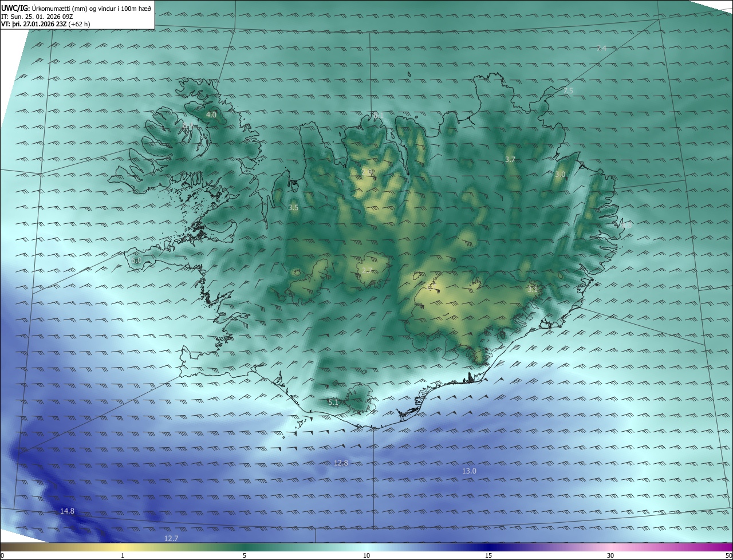Click the 'IT: Sun. 25. 01. 2026 09Z' line

click(x=37, y=17)
